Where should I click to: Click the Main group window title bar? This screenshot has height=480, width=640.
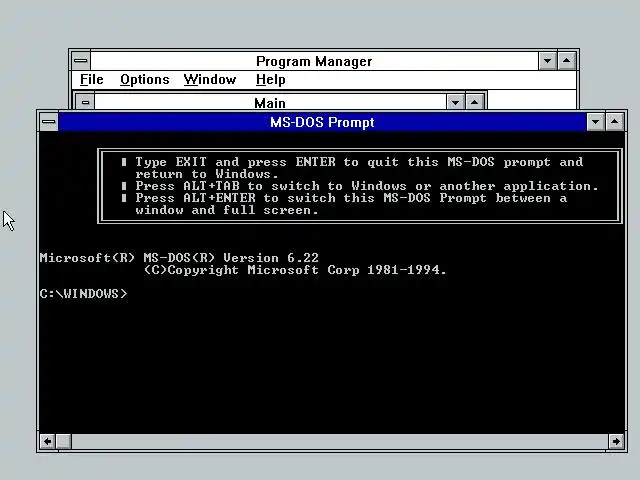270,102
